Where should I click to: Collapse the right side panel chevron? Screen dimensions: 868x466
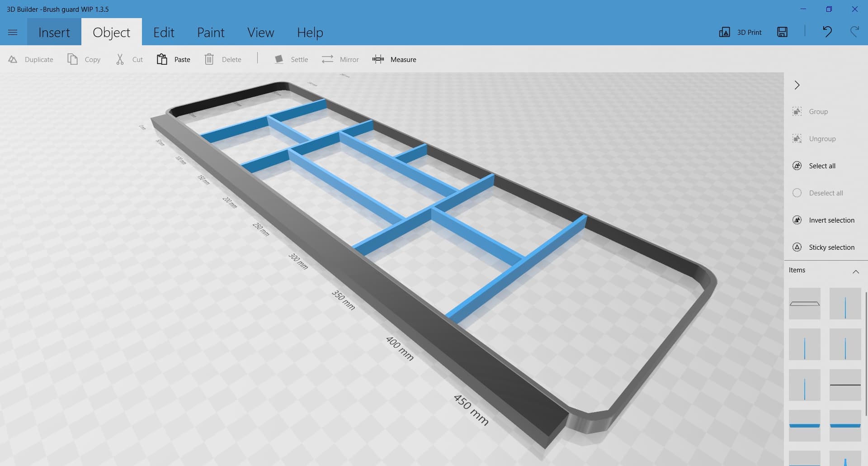click(797, 85)
